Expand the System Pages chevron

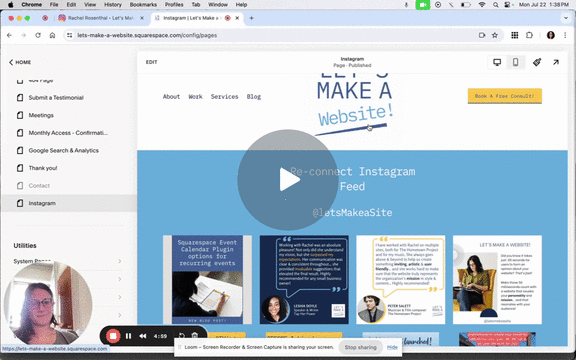point(120,261)
